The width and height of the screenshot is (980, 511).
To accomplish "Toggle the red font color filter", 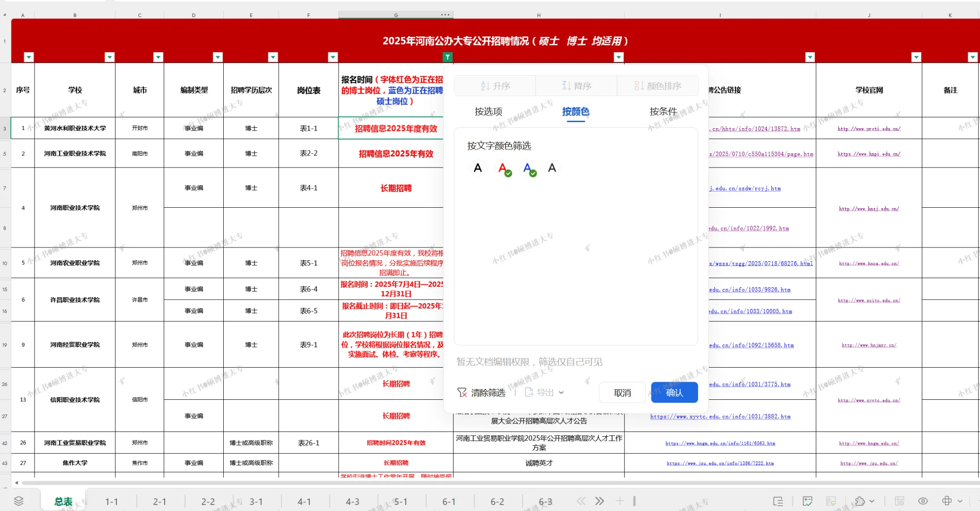I will click(x=503, y=168).
